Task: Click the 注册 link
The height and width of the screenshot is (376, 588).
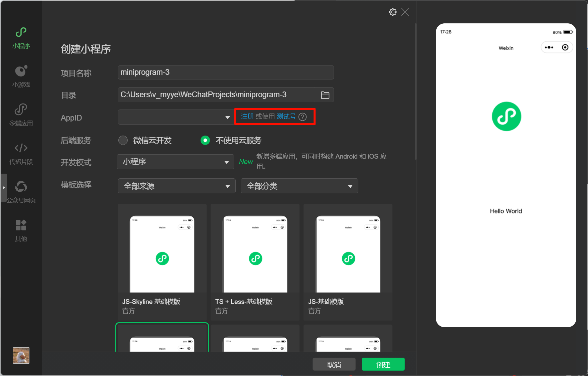Action: 247,117
